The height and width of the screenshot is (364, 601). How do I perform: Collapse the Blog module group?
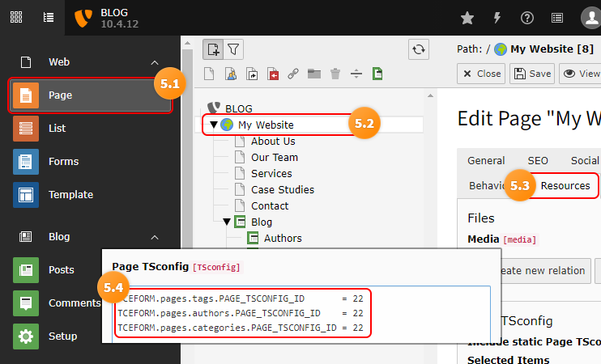pyautogui.click(x=155, y=237)
